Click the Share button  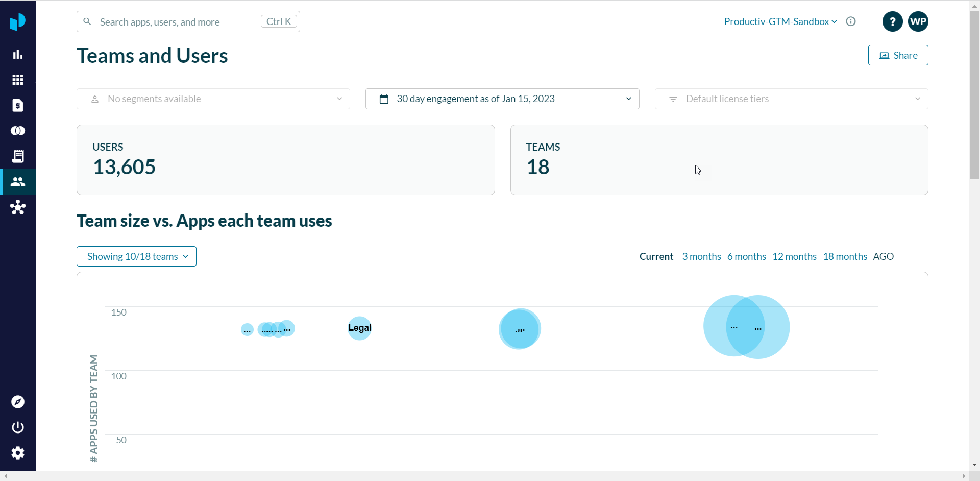click(x=898, y=55)
